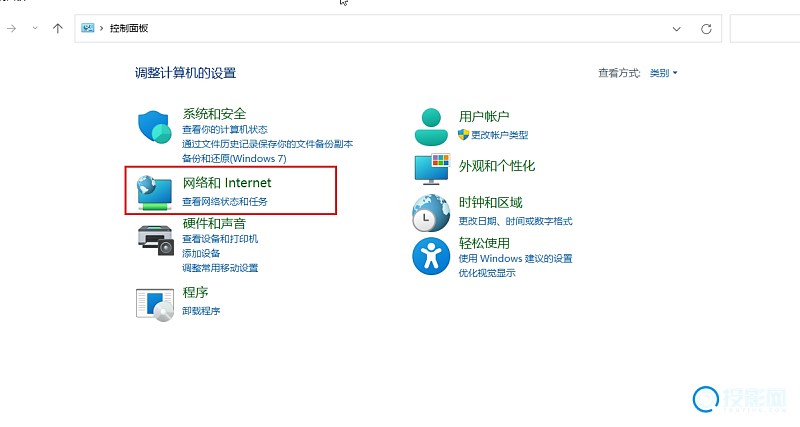Click the Network and Internet globe icon

click(x=155, y=191)
